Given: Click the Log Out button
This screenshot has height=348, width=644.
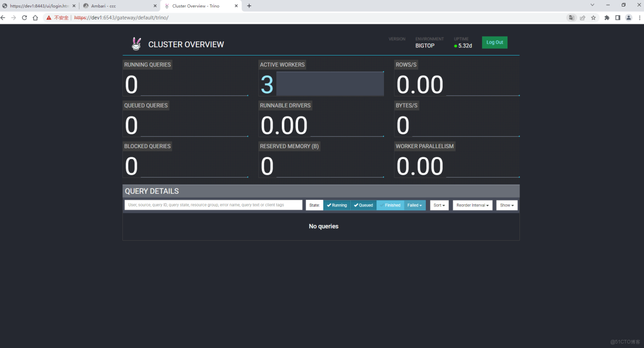Looking at the screenshot, I should 494,42.
